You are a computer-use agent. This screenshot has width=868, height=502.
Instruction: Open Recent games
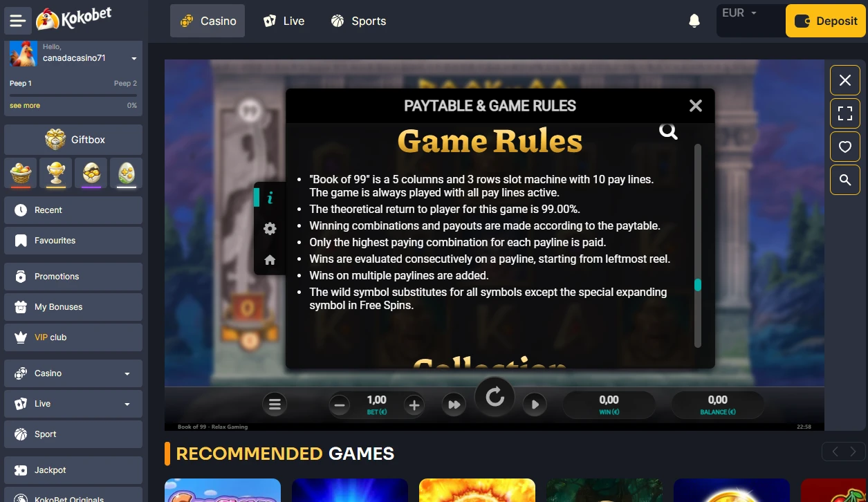point(73,210)
